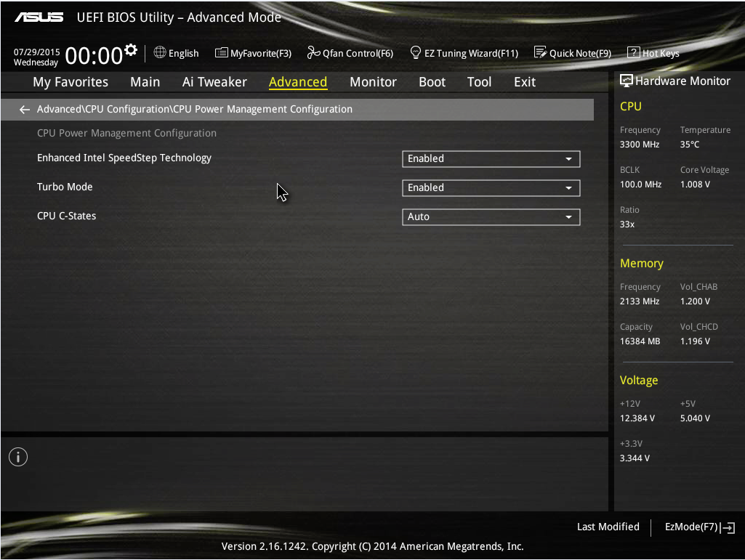The height and width of the screenshot is (560, 745).
Task: Click the English language button
Action: tap(177, 53)
